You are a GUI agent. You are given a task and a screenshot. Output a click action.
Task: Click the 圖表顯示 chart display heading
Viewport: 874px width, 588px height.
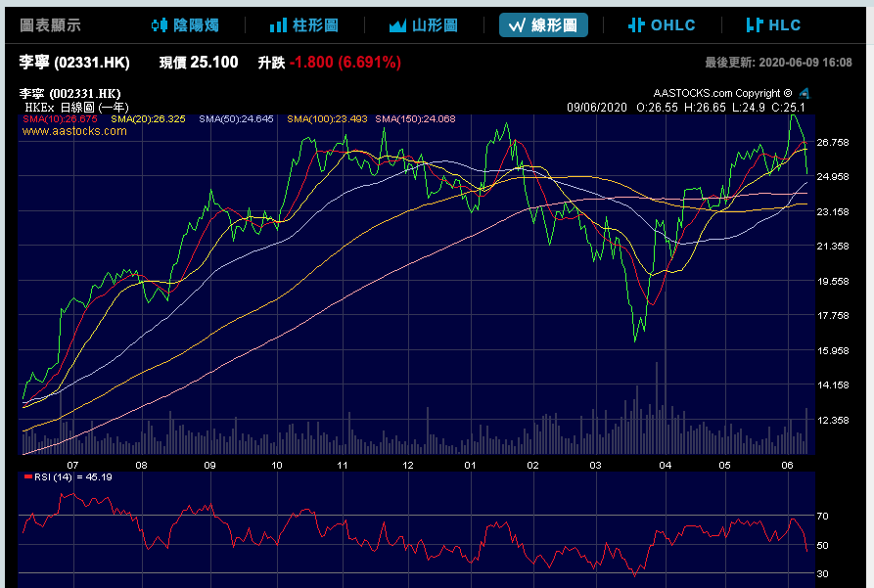coord(50,25)
